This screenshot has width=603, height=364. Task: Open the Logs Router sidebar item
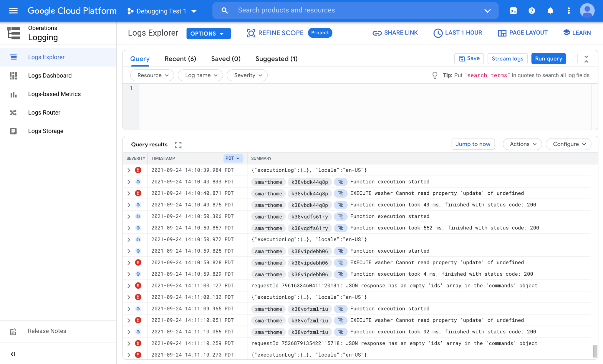44,112
